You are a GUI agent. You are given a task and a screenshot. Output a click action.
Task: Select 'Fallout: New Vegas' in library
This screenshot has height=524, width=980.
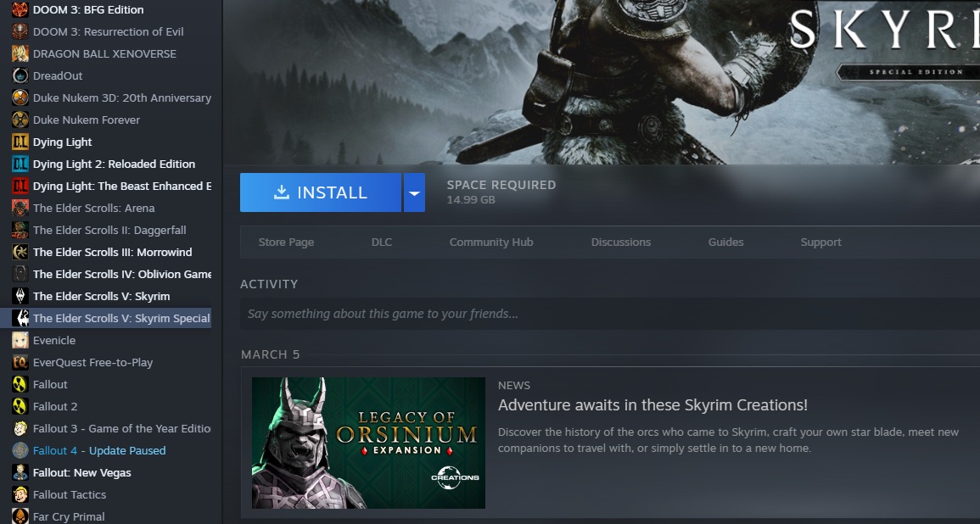(81, 472)
